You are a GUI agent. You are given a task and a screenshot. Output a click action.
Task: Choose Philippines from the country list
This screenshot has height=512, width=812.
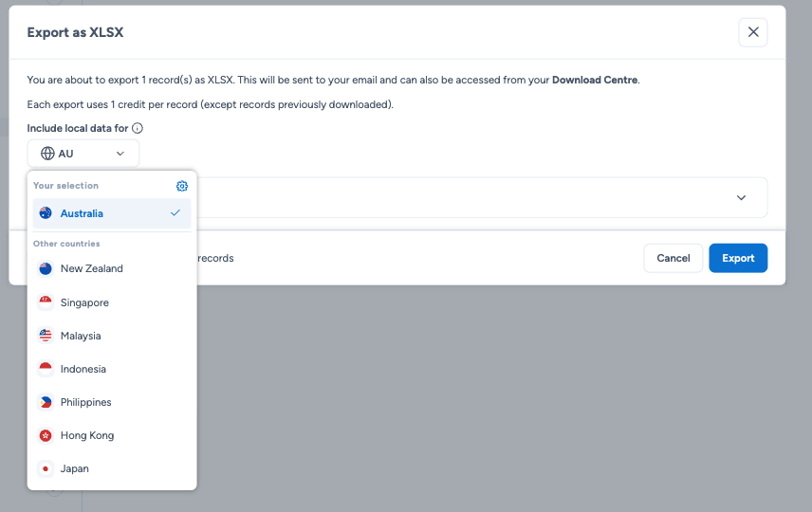[x=85, y=402]
